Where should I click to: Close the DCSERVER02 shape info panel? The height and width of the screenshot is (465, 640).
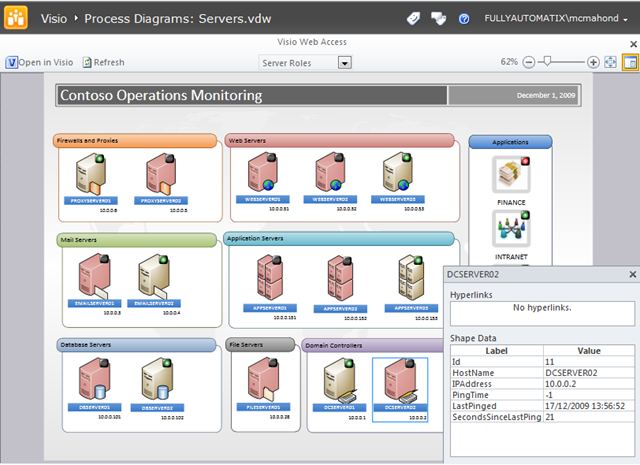point(632,274)
